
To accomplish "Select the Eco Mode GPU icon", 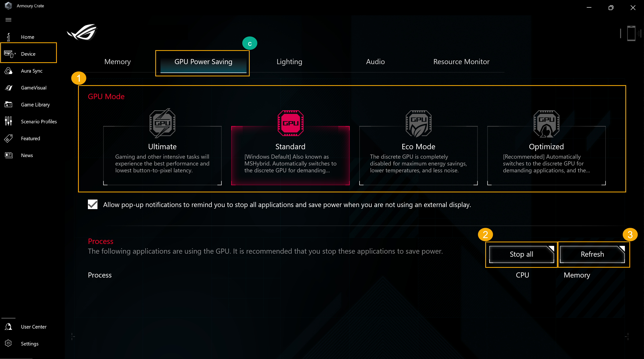I will (418, 123).
